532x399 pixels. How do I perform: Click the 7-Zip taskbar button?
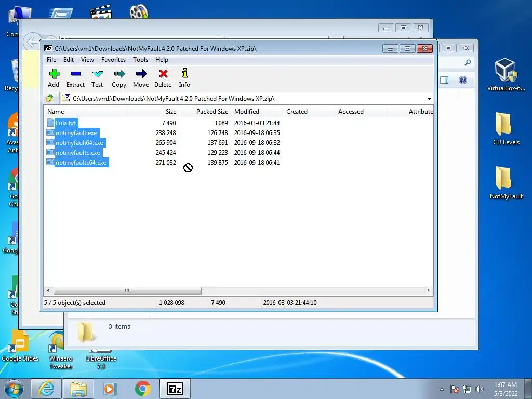coord(175,389)
